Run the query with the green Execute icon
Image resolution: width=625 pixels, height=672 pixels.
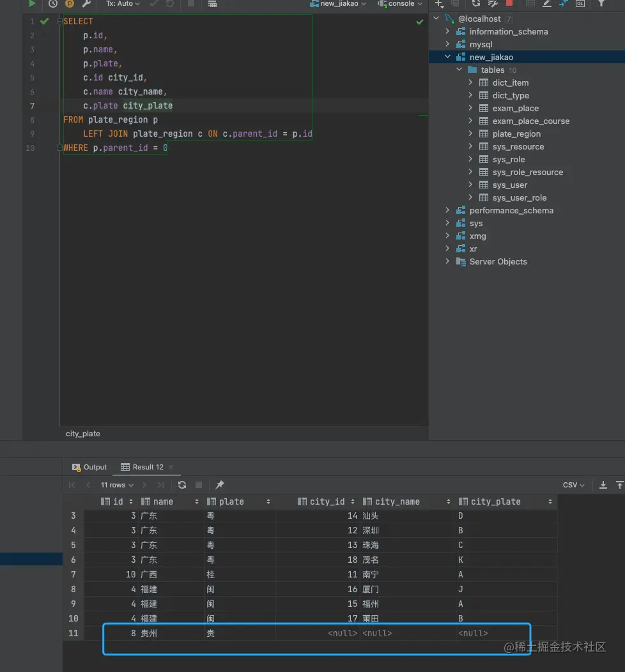point(32,3)
